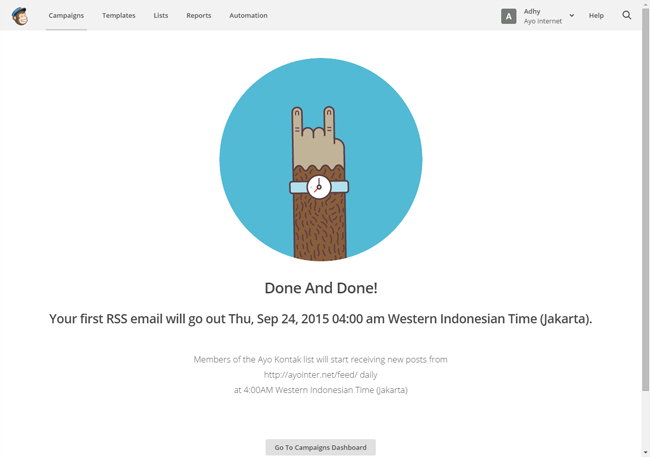This screenshot has width=650, height=457.
Task: Click the Ayo Kontak list members line
Action: pyautogui.click(x=320, y=360)
